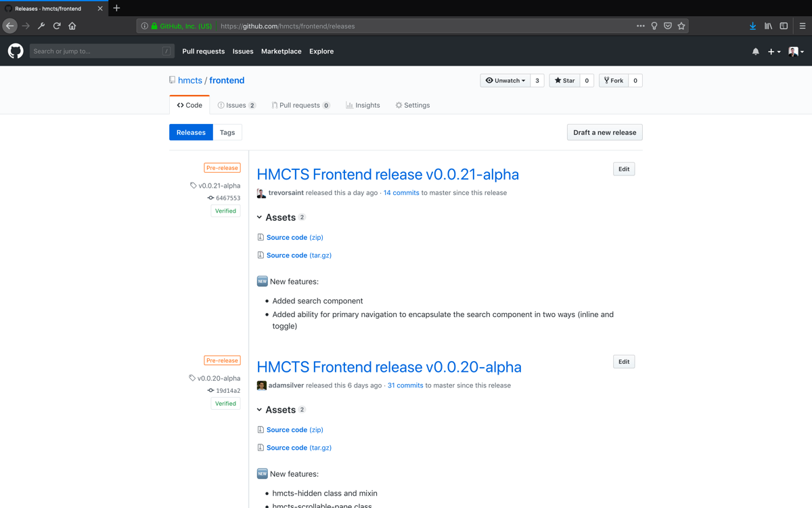Switch to the Insights tab
The image size is (812, 508).
pyautogui.click(x=363, y=105)
